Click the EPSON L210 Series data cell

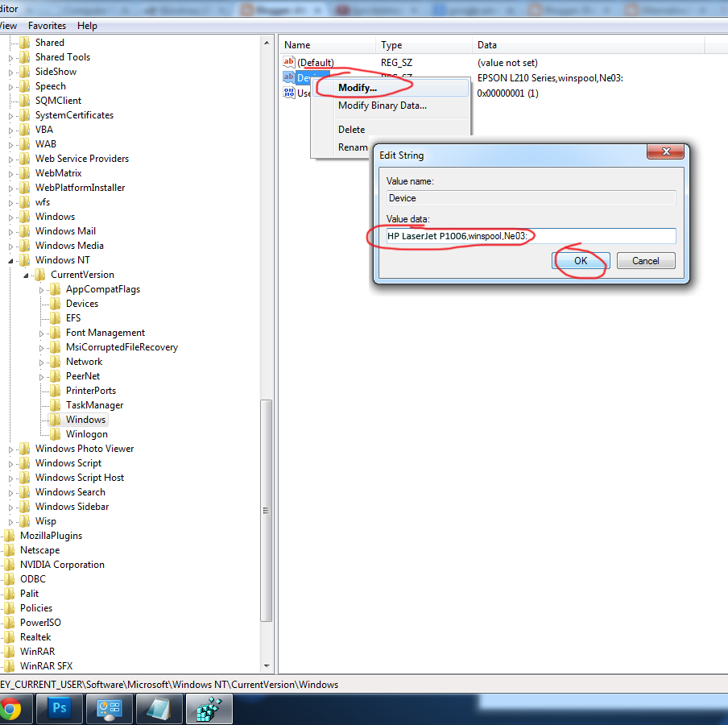point(550,77)
